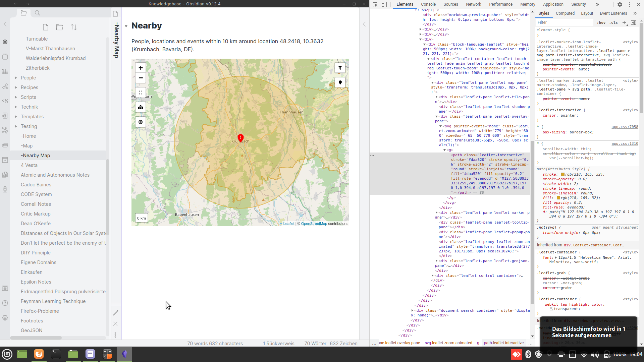644x362 pixels.
Task: Open the Computed tab in the Styles pane
Action: click(566, 13)
